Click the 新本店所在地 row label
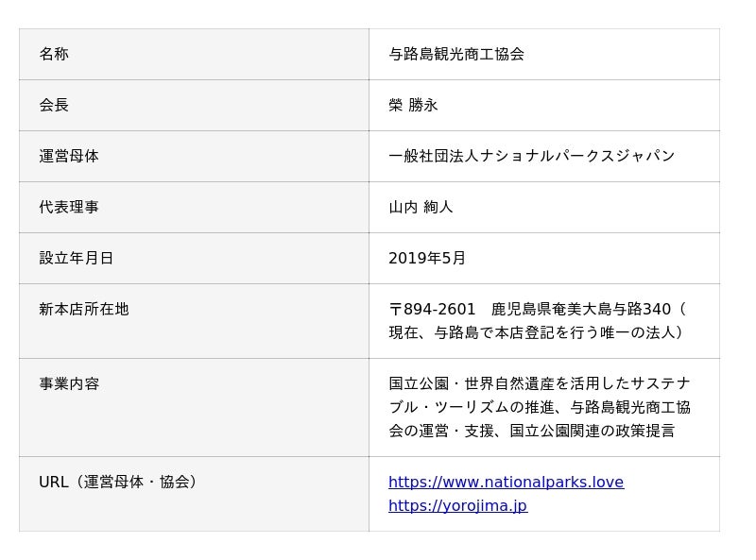Screen dimensions: 756x560 click(84, 310)
